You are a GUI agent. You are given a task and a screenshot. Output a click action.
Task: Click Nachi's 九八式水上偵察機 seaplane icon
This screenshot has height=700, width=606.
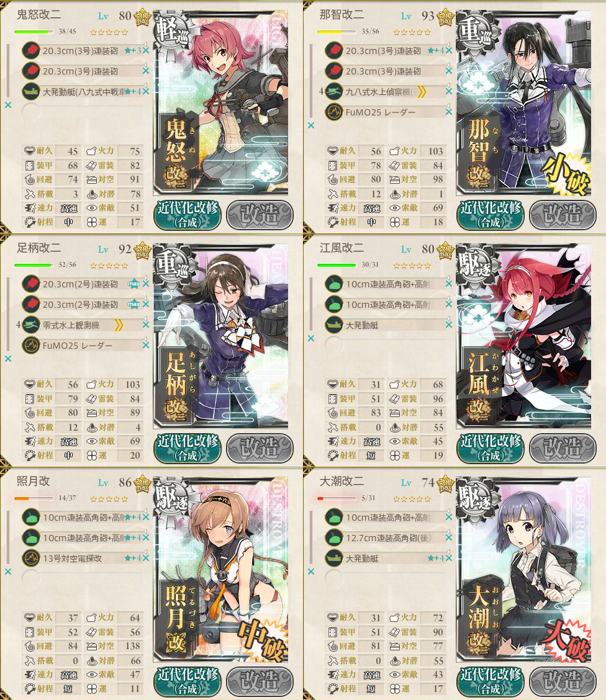pyautogui.click(x=334, y=91)
